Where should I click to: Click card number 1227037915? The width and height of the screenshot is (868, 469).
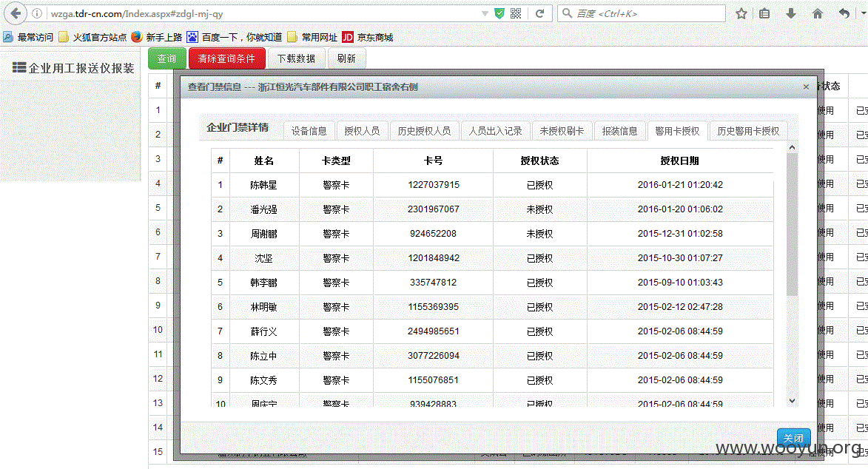click(434, 185)
